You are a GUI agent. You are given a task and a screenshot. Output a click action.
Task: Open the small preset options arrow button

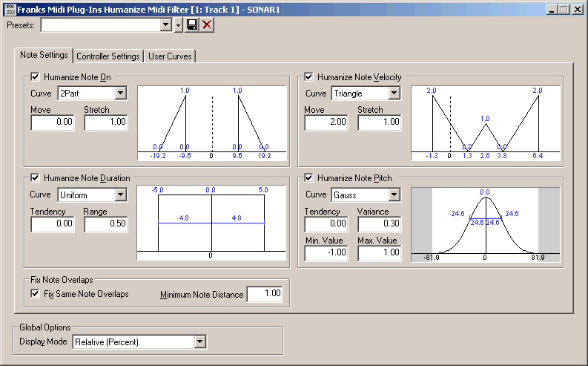[x=178, y=25]
